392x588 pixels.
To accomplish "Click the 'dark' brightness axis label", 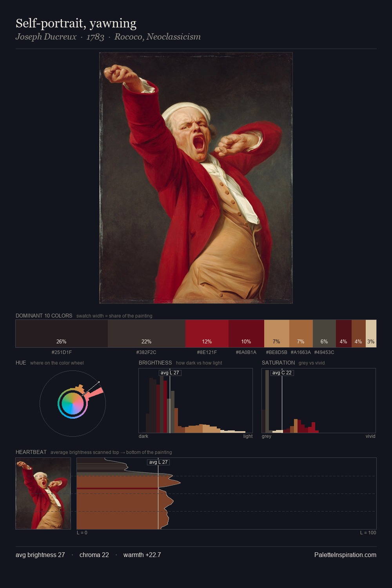I will [143, 436].
